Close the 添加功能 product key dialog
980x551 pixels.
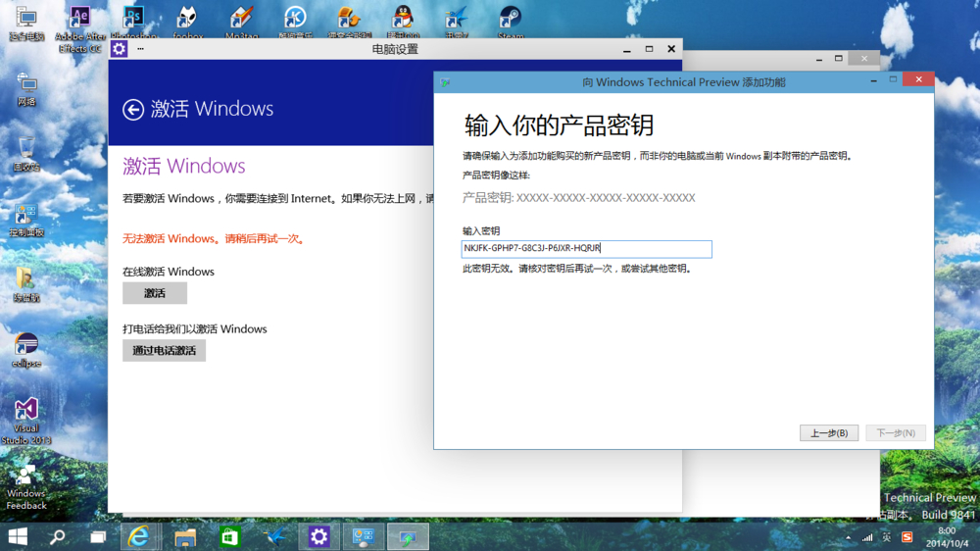[x=919, y=78]
